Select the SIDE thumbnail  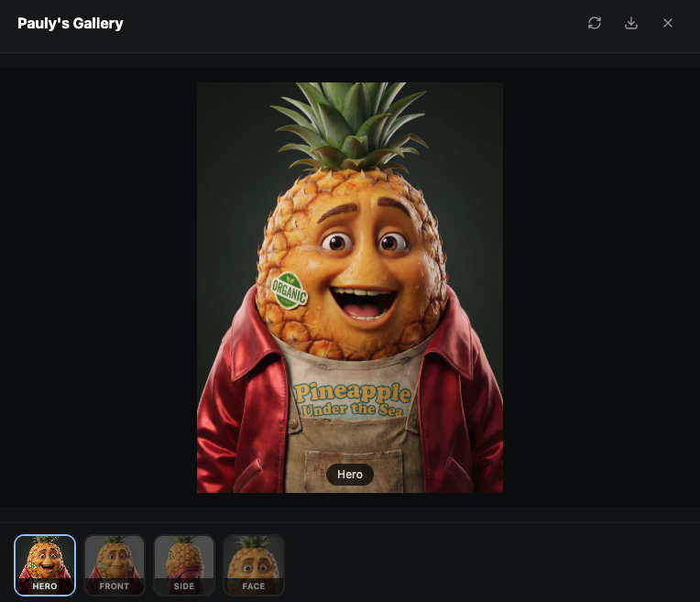pyautogui.click(x=184, y=565)
